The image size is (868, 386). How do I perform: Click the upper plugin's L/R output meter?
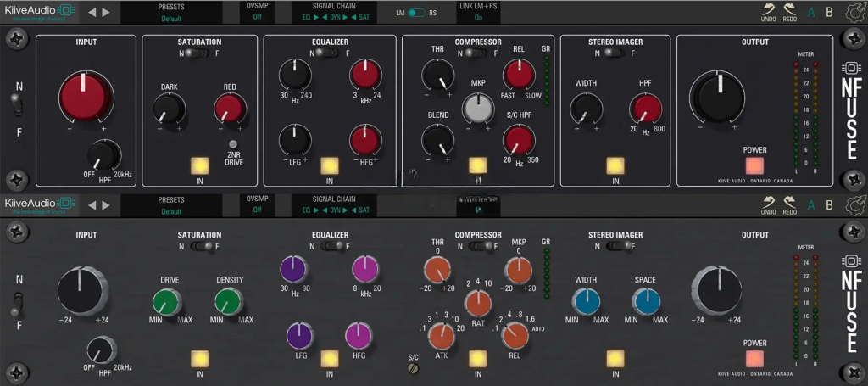(806, 115)
